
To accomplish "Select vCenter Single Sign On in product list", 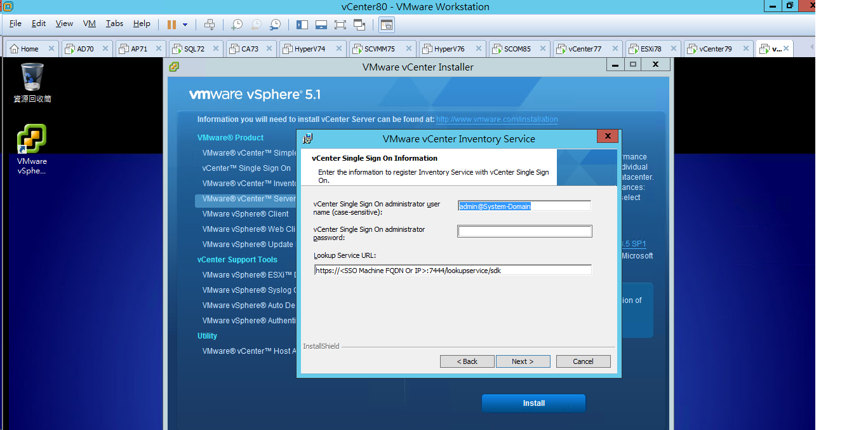I will click(x=246, y=168).
